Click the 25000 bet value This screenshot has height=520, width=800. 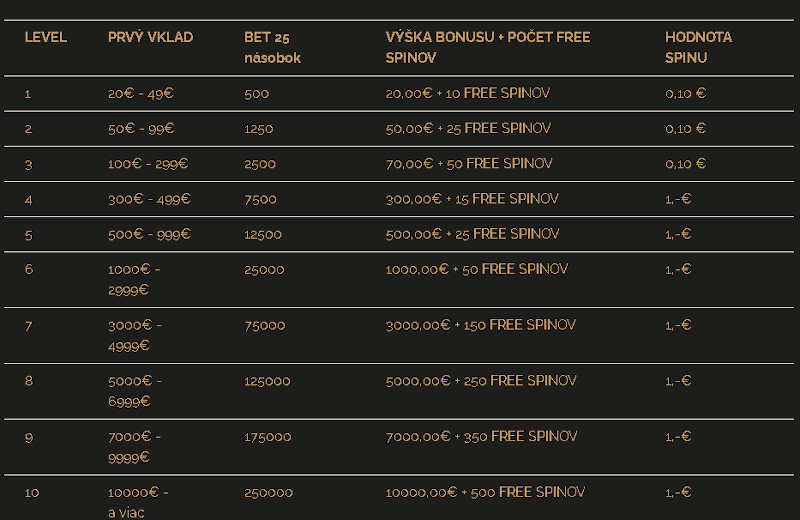264,269
